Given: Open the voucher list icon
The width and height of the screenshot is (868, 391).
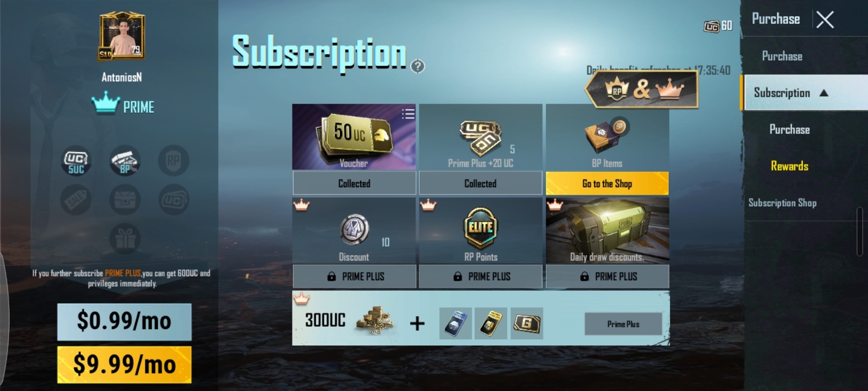Looking at the screenshot, I should click(408, 113).
